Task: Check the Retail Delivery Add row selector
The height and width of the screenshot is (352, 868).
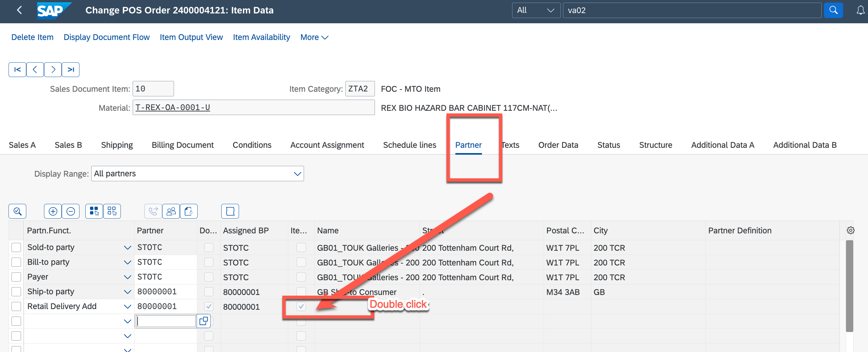Action: click(x=16, y=306)
